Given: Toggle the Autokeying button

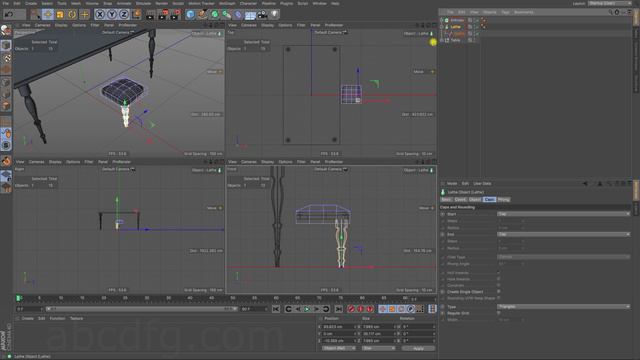Looking at the screenshot, I should (x=360, y=309).
